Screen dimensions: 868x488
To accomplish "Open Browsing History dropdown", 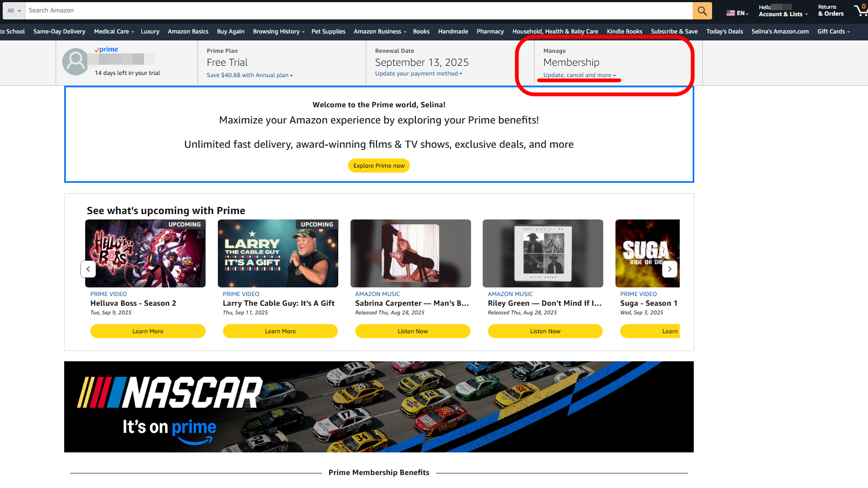I will click(x=278, y=31).
